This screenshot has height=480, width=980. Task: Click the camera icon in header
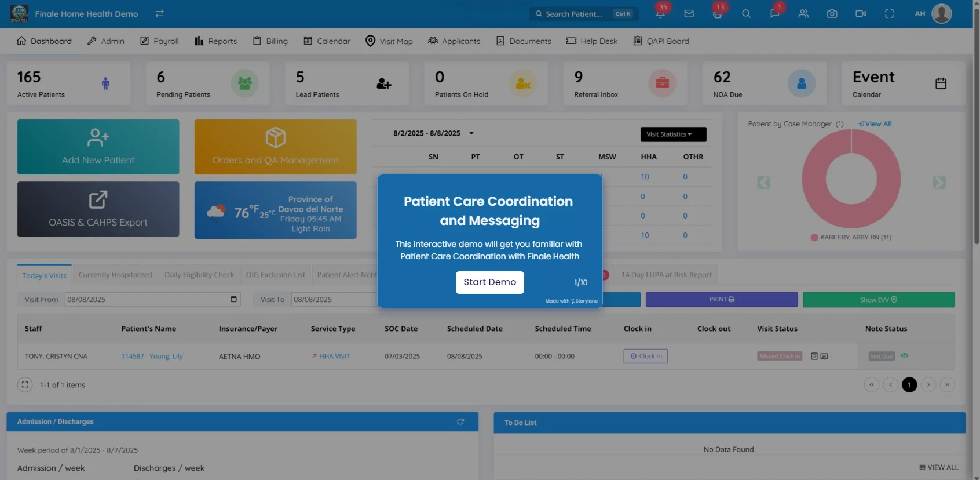click(832, 14)
